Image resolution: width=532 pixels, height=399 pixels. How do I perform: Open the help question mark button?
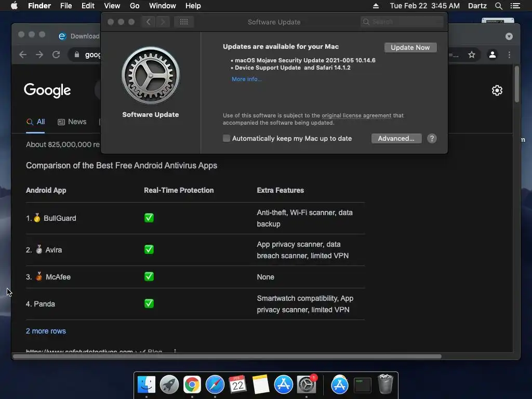pyautogui.click(x=432, y=138)
